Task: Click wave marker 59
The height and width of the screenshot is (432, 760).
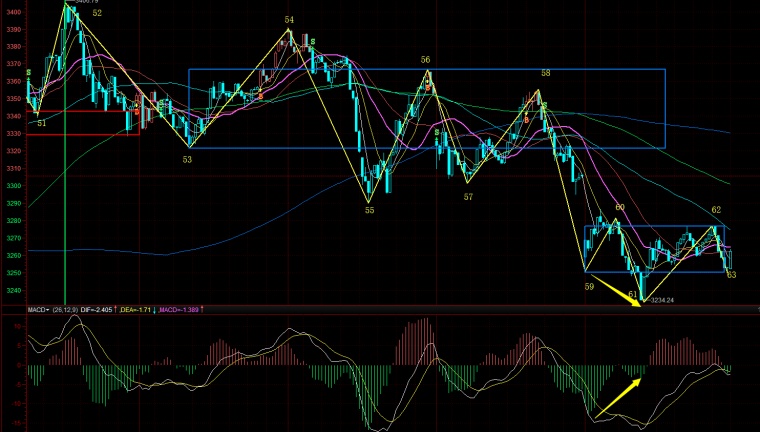Action: [x=589, y=286]
